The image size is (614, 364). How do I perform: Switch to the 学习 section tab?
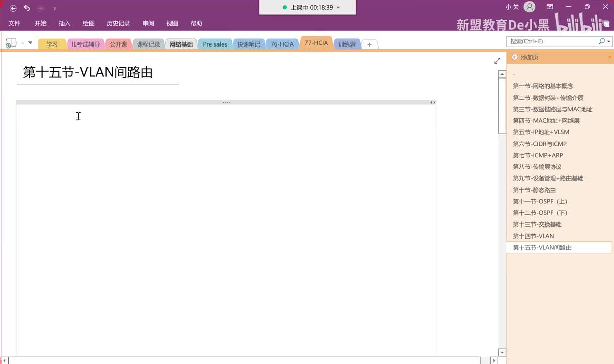coord(52,44)
